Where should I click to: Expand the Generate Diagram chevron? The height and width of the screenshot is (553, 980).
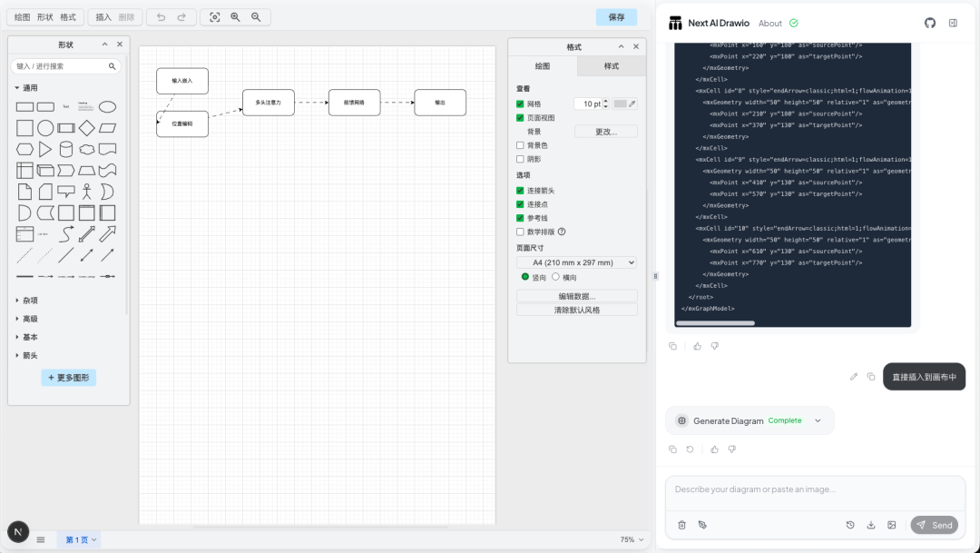[x=818, y=420]
